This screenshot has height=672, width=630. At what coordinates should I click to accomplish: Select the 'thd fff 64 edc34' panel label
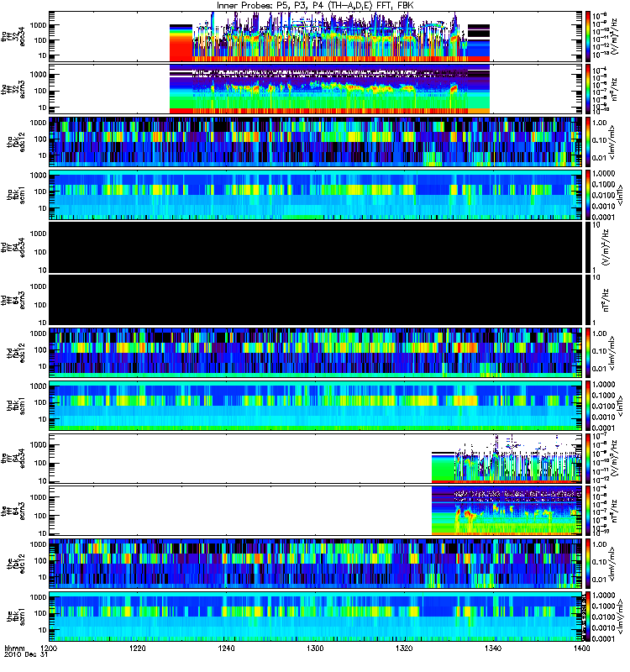pos(13,248)
